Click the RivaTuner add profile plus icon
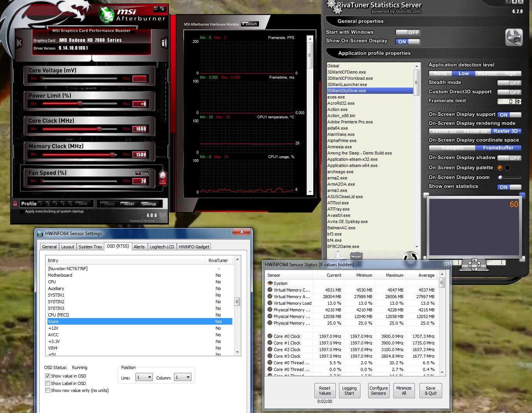This screenshot has width=532, height=413. click(337, 255)
